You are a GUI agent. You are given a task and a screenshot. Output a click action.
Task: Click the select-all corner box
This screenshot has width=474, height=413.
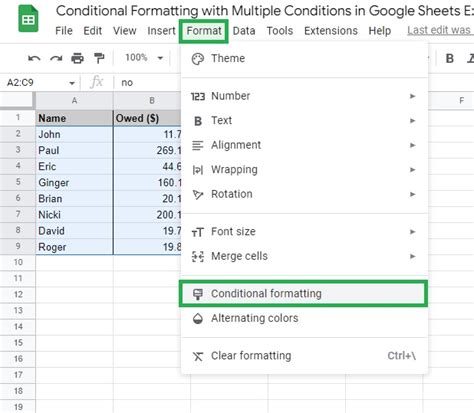click(x=18, y=100)
